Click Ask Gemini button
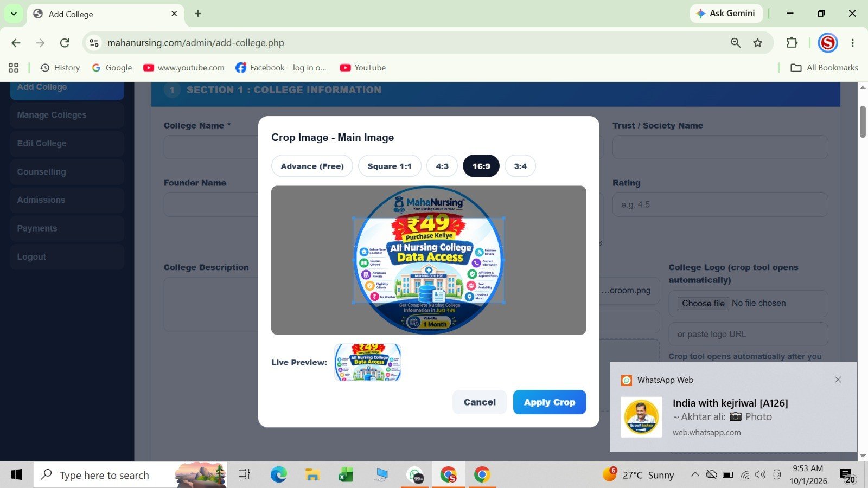 [x=726, y=14]
